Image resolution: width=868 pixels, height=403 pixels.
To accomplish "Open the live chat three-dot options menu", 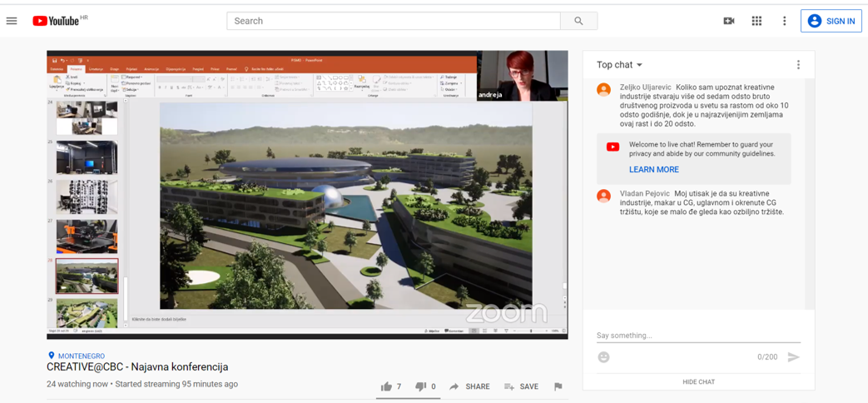I will pos(798,65).
